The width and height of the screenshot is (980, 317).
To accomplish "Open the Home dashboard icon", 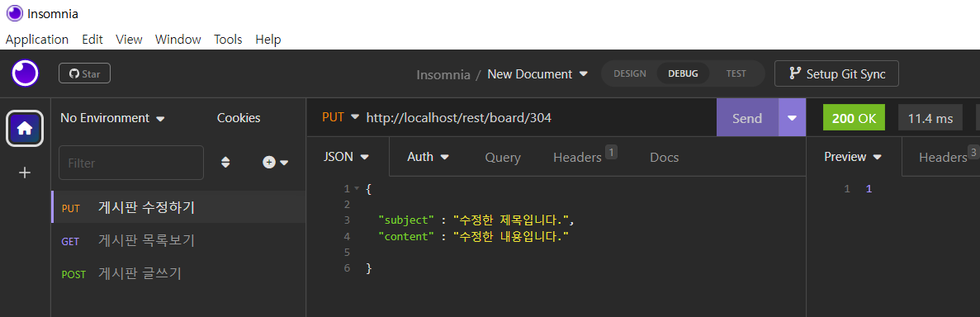I will [x=25, y=128].
